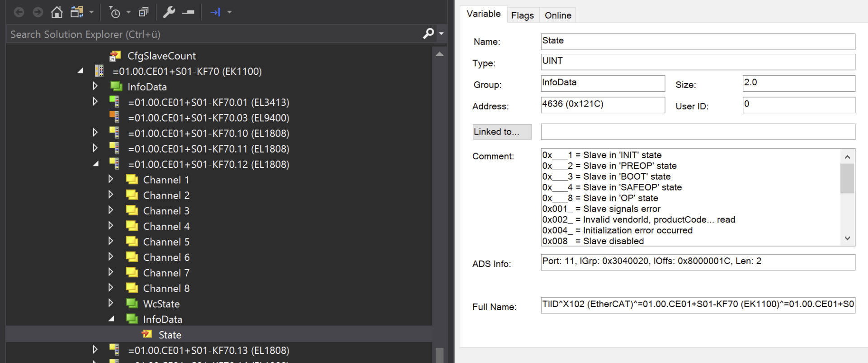Select the Channel 4 tree row
This screenshot has height=363, width=868.
click(166, 226)
